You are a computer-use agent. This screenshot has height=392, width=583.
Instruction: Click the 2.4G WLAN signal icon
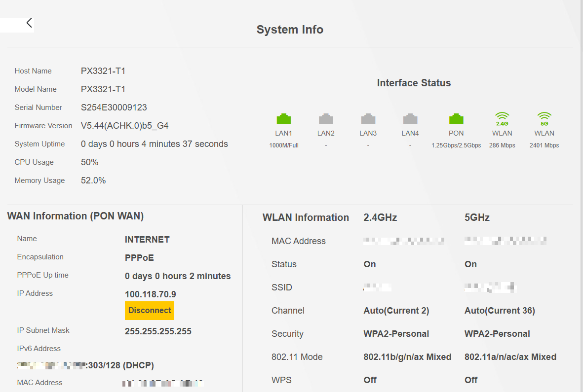point(502,119)
